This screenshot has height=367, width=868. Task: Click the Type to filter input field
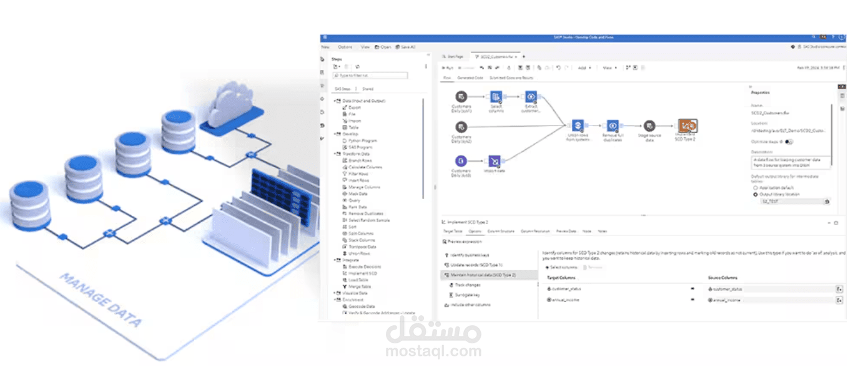click(x=370, y=76)
